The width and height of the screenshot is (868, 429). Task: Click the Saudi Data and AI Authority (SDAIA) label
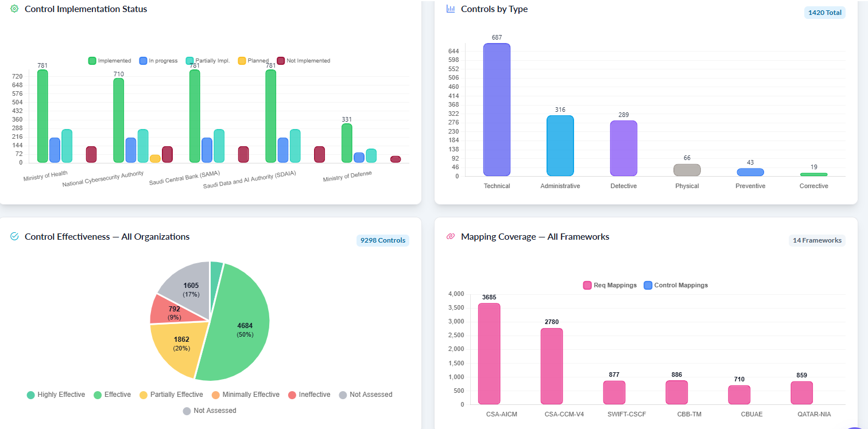(250, 180)
